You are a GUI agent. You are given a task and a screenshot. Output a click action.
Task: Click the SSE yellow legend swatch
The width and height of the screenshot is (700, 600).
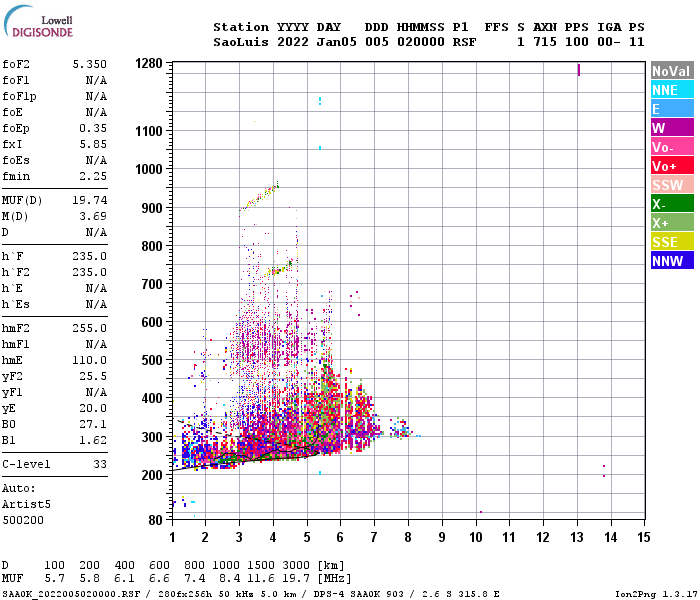click(672, 242)
